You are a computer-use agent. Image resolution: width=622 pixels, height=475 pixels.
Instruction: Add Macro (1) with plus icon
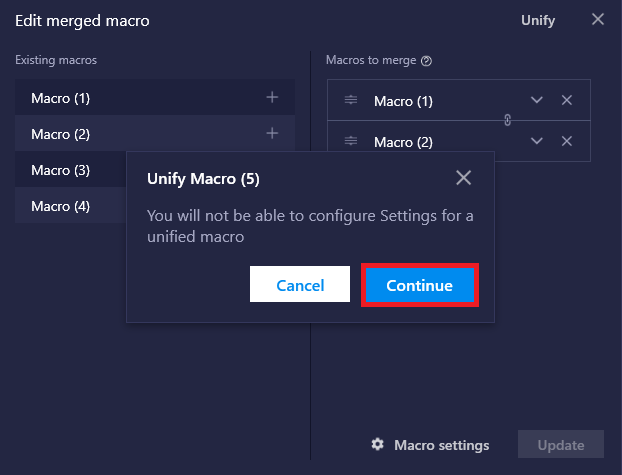[x=272, y=97]
